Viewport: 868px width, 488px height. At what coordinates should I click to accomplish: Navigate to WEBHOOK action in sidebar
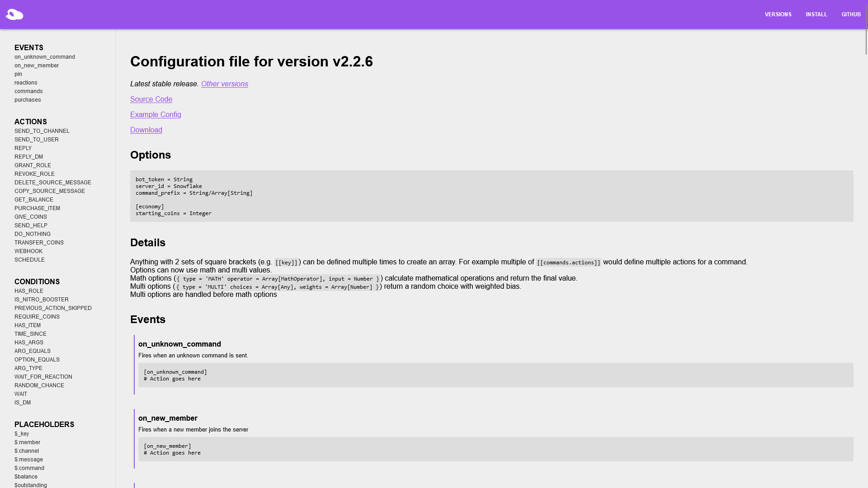click(x=28, y=251)
